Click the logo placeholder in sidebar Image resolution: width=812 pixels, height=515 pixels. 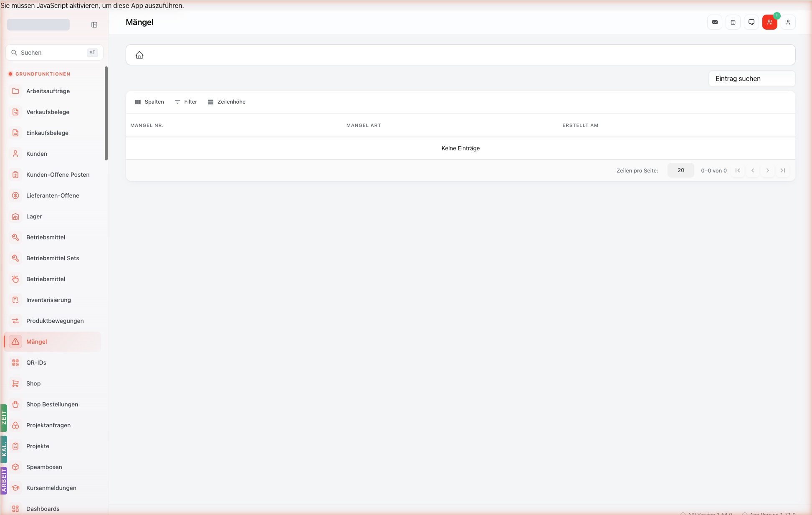click(38, 25)
